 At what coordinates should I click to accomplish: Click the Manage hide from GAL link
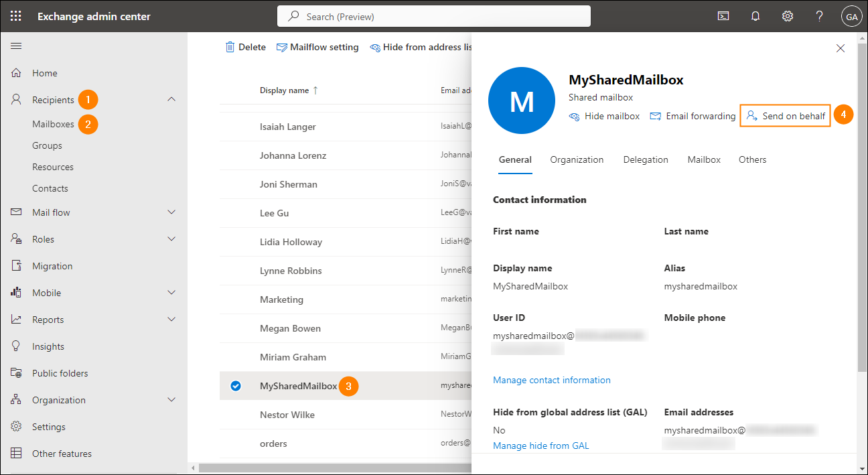coord(541,446)
